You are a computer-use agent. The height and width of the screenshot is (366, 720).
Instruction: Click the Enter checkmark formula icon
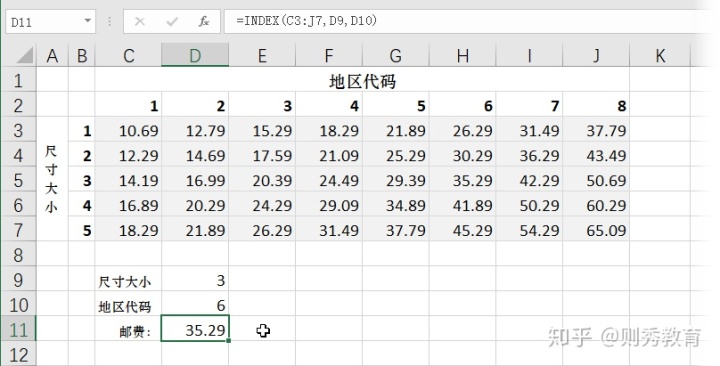click(x=172, y=22)
